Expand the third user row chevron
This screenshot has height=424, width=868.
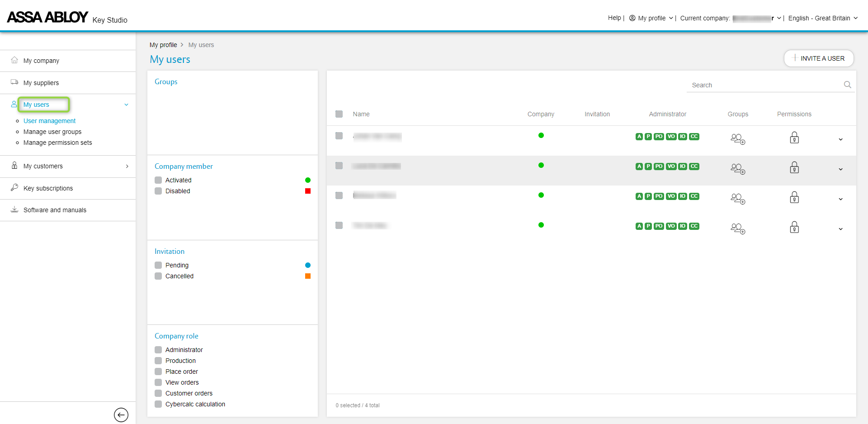pos(840,199)
